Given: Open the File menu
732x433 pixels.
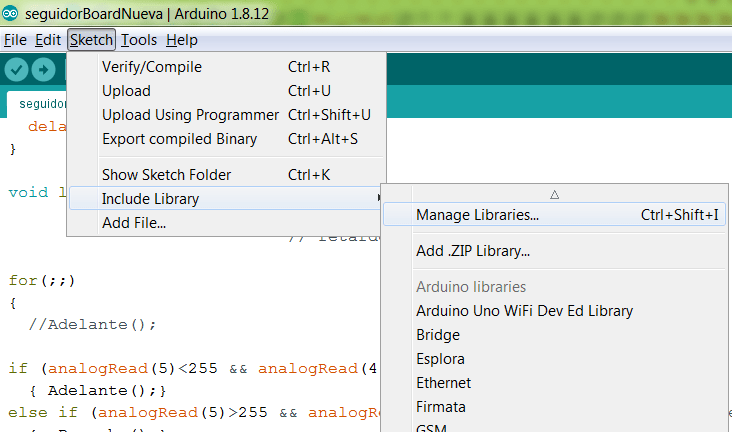Looking at the screenshot, I should click(15, 40).
